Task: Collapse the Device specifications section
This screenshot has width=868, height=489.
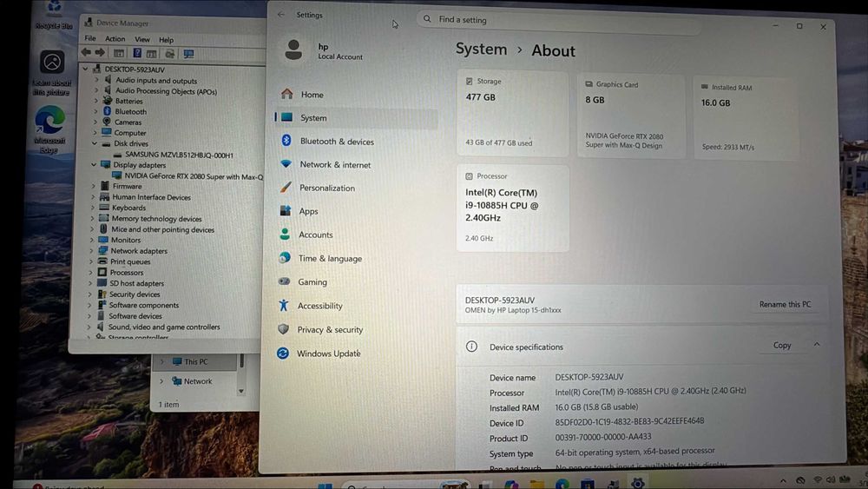Action: [x=817, y=345]
